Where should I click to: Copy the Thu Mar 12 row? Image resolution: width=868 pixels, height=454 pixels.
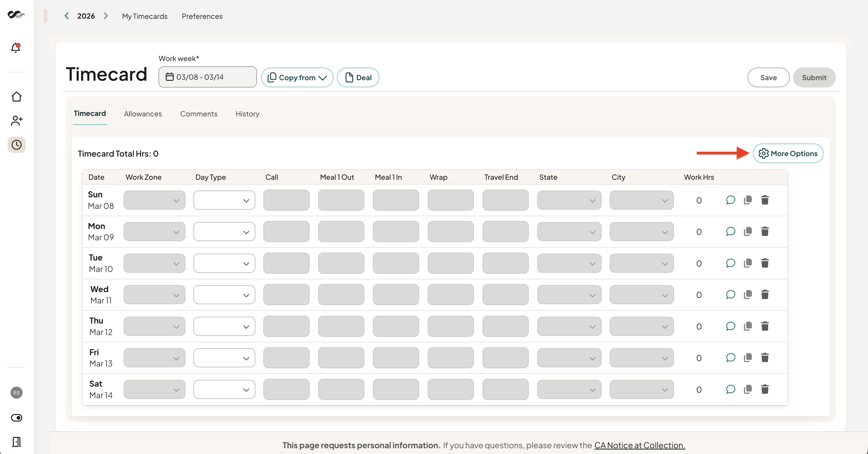pos(748,326)
